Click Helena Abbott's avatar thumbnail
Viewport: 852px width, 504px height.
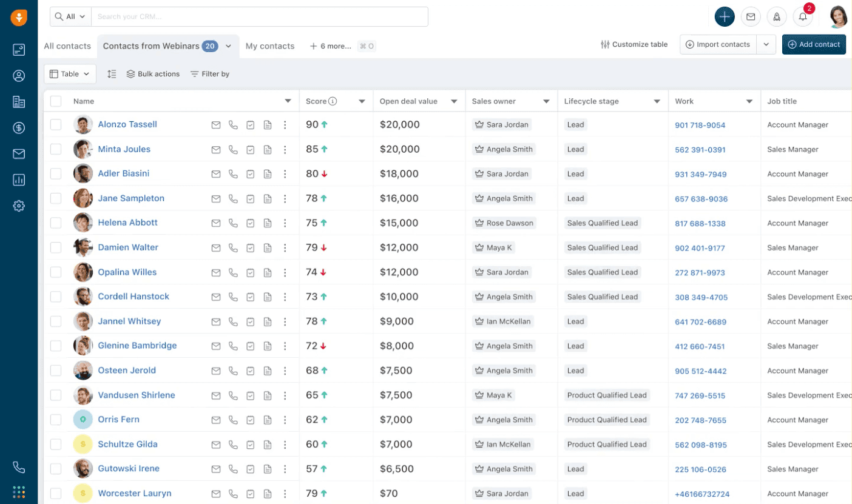83,223
